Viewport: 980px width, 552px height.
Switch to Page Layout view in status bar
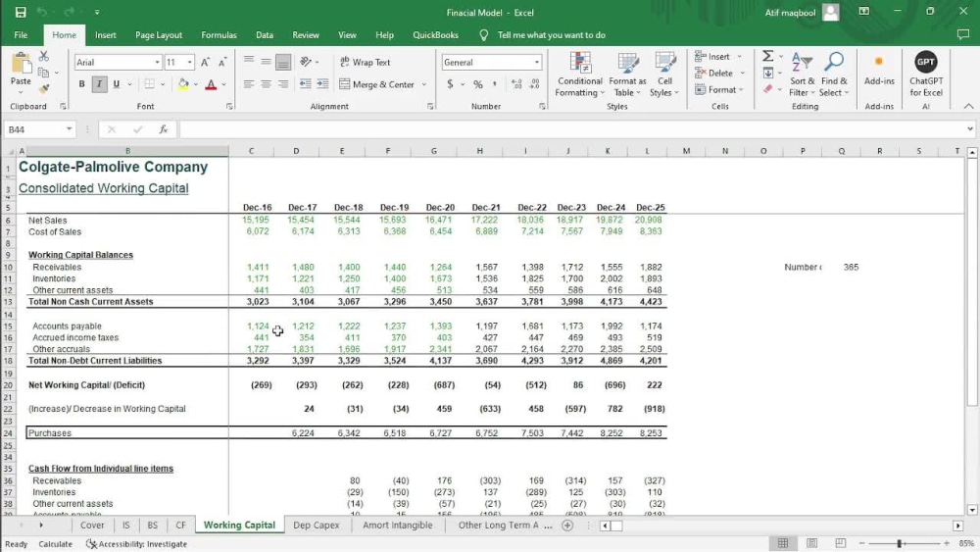click(811, 543)
